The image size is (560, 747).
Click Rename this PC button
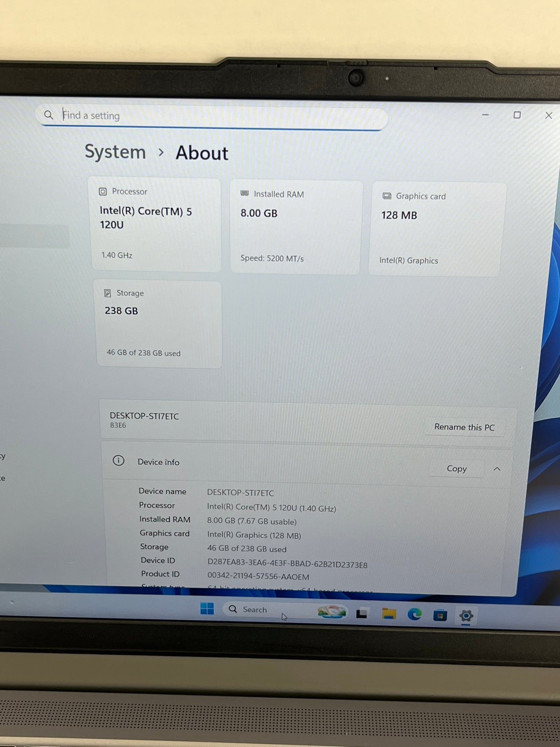pos(464,427)
